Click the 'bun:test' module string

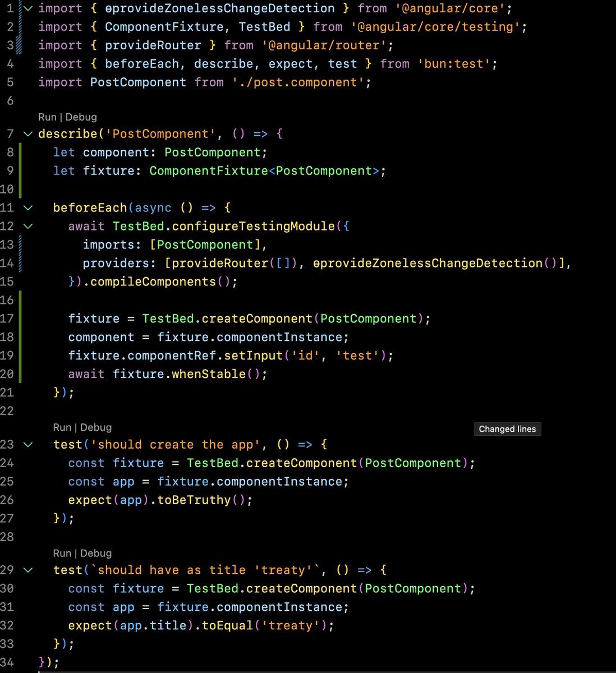454,64
